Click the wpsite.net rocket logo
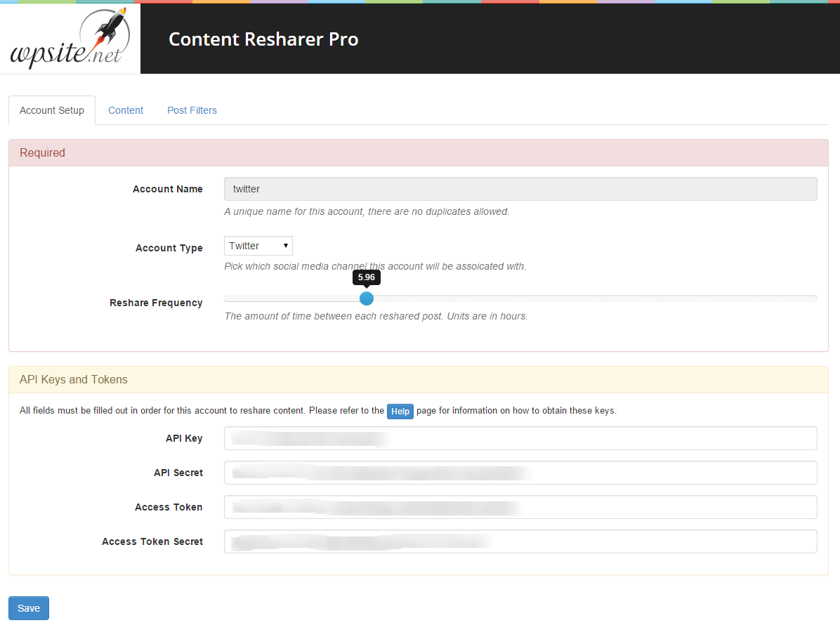 click(x=70, y=39)
